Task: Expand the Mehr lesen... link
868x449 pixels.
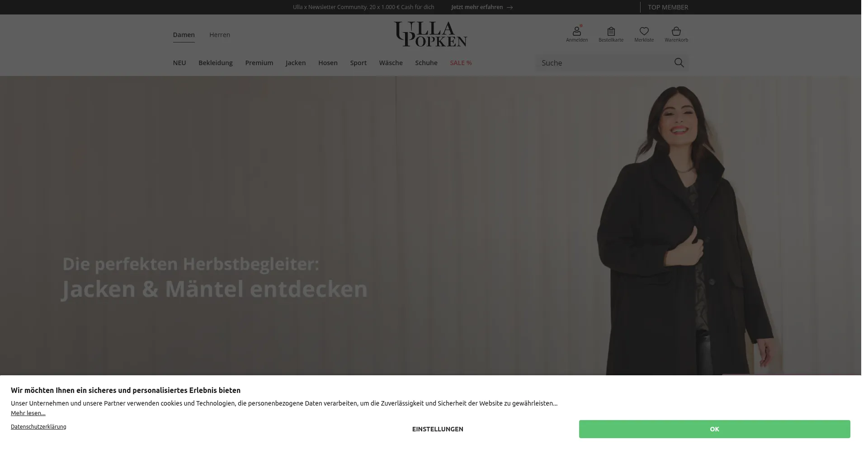Action: (x=28, y=413)
